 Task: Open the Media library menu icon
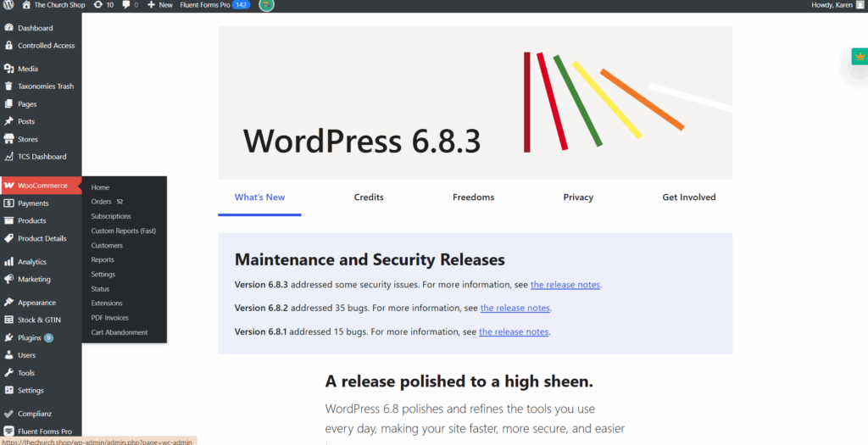pos(8,69)
